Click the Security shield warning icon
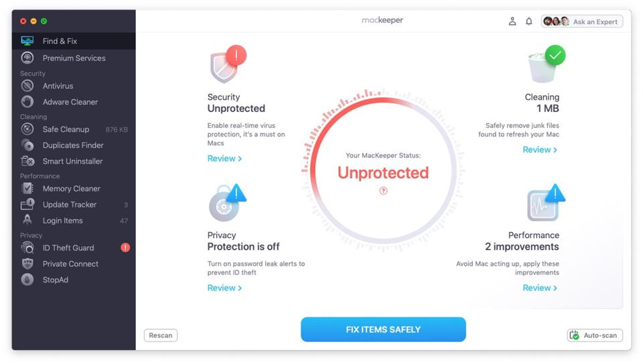The height and width of the screenshot is (364, 643). [x=227, y=65]
